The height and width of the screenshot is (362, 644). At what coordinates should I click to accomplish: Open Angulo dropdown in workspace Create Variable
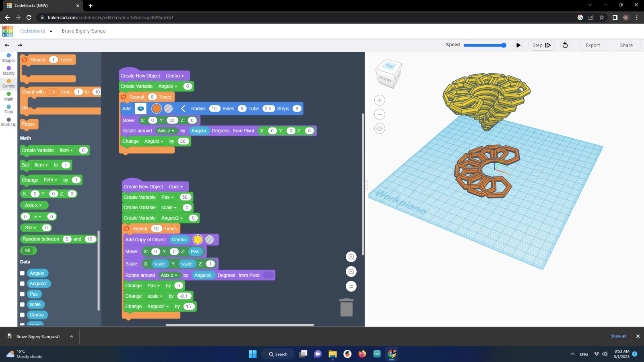tap(167, 86)
